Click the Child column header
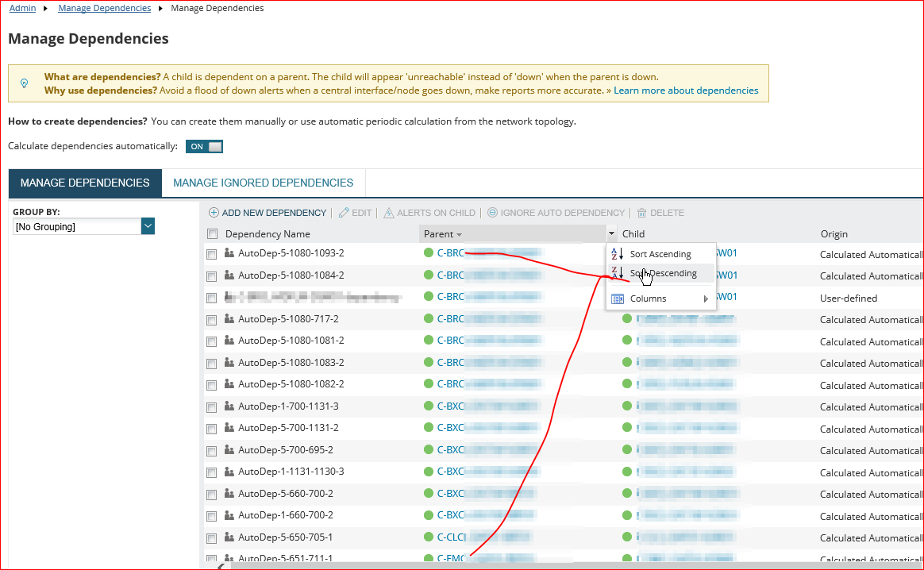Viewport: 924px width, 570px height. click(x=633, y=234)
